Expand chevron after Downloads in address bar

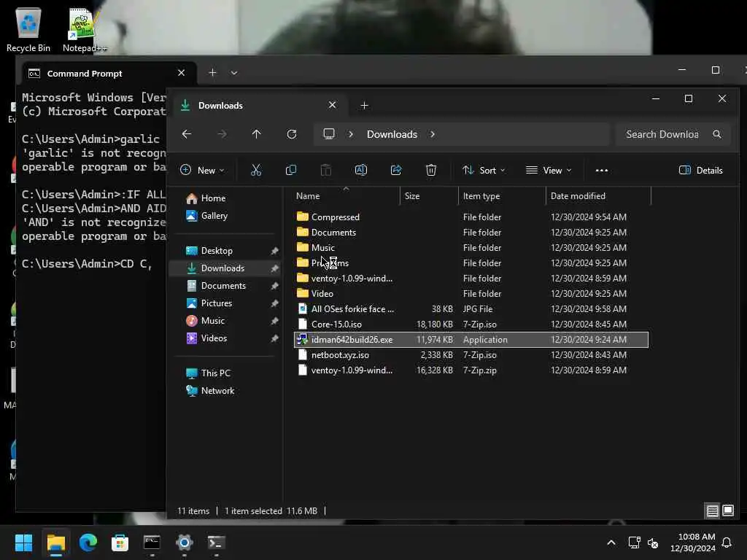coord(433,134)
